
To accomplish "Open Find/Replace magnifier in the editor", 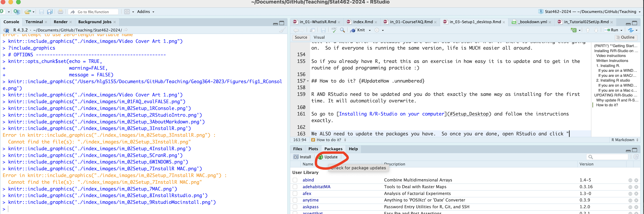I will click(x=342, y=30).
